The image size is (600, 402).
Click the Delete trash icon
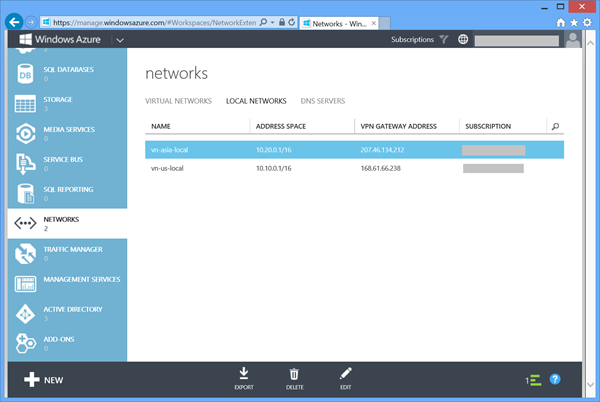click(x=294, y=374)
